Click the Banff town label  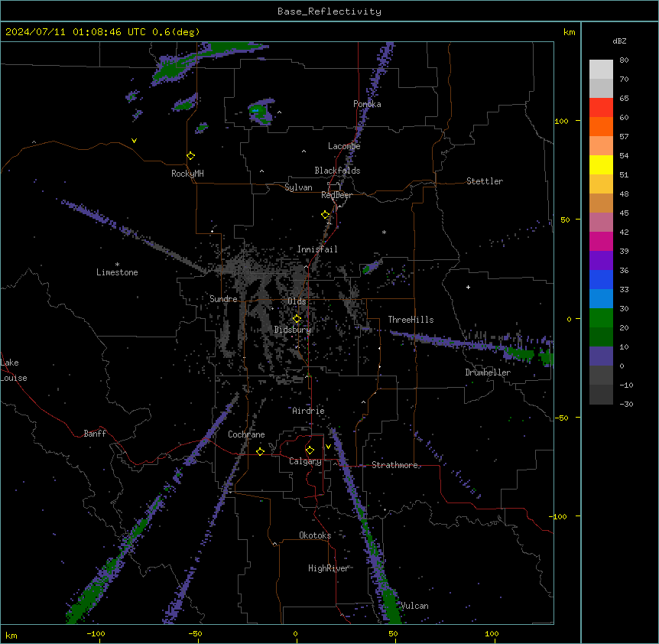click(95, 434)
